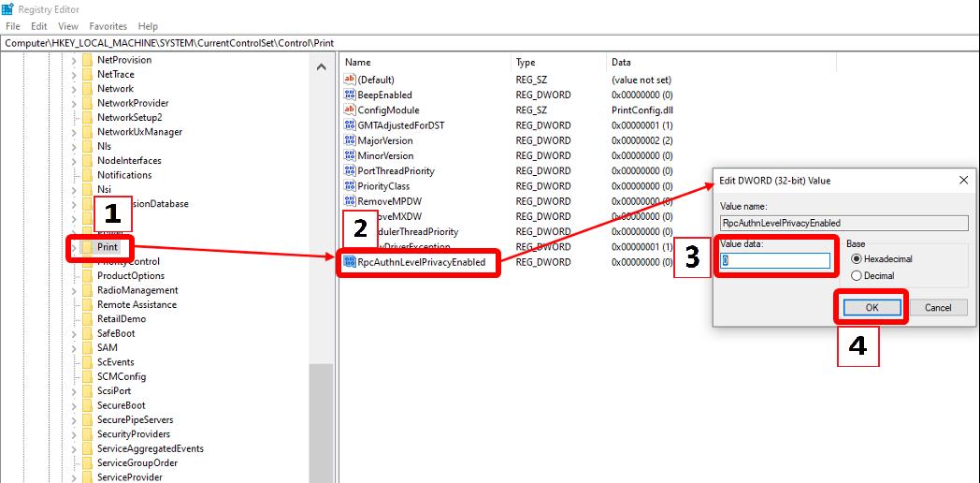Image resolution: width=980 pixels, height=483 pixels.
Task: Expand the Network key
Action: coord(73,89)
